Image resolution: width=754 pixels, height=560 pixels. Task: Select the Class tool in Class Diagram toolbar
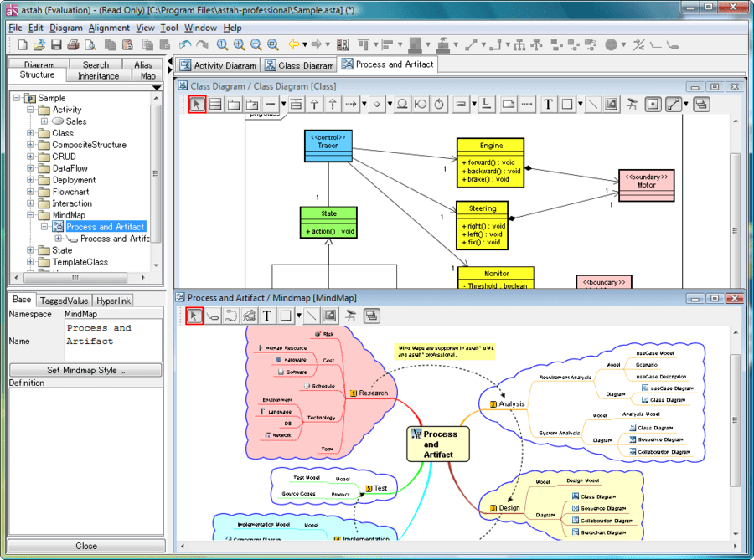point(215,105)
